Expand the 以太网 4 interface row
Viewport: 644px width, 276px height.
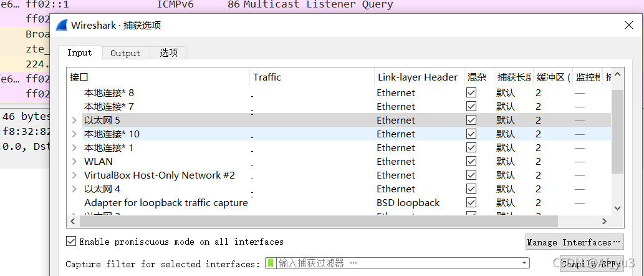(74, 189)
